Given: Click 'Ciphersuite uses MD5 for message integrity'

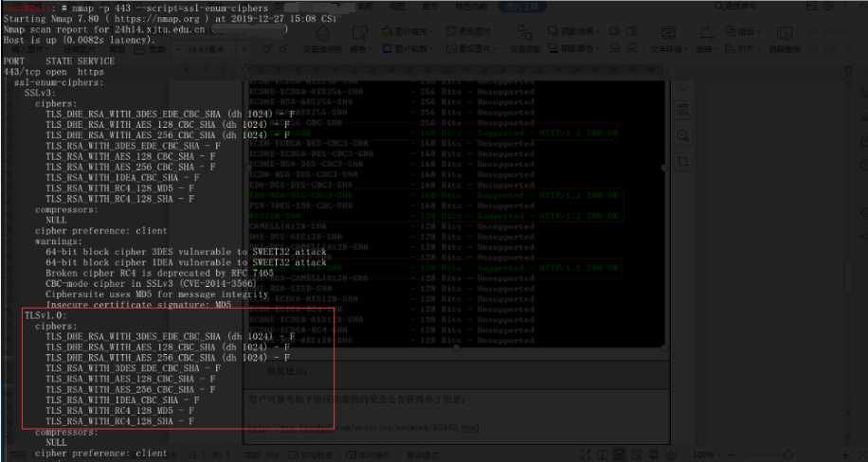Looking at the screenshot, I should (156, 294).
